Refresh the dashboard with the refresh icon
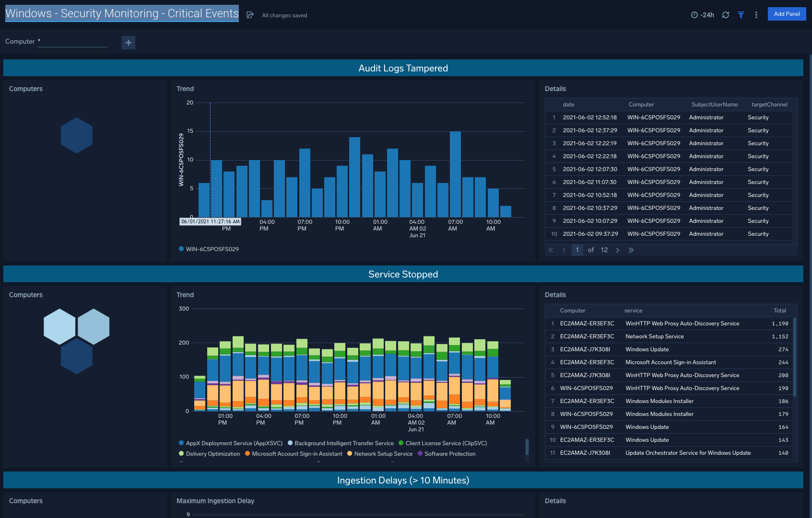Screen dimensions: 812x518 tap(725, 15)
